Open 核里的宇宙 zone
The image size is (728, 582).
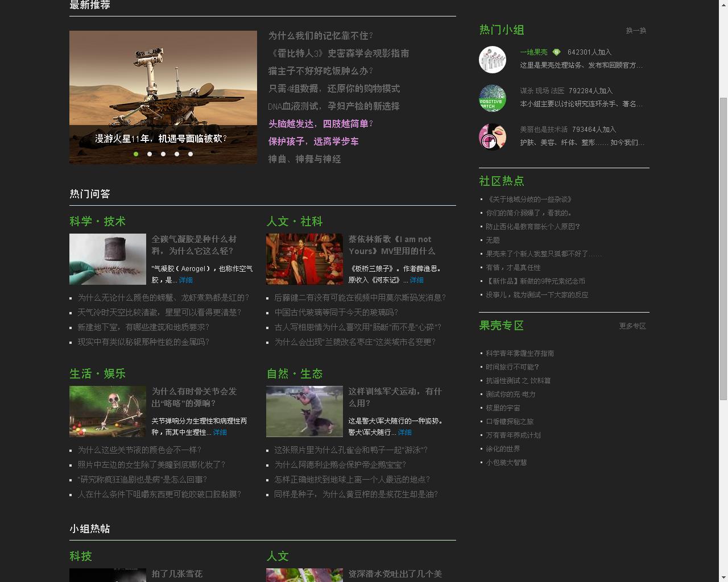coord(503,408)
